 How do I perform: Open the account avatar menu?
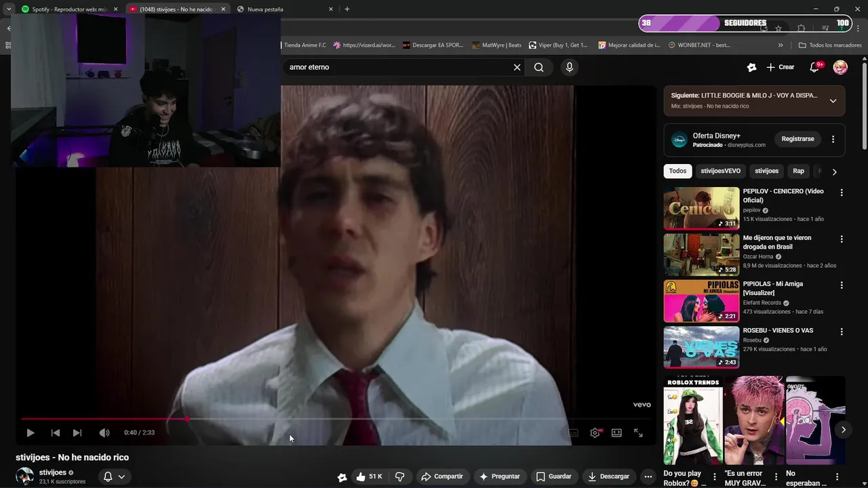click(x=840, y=67)
